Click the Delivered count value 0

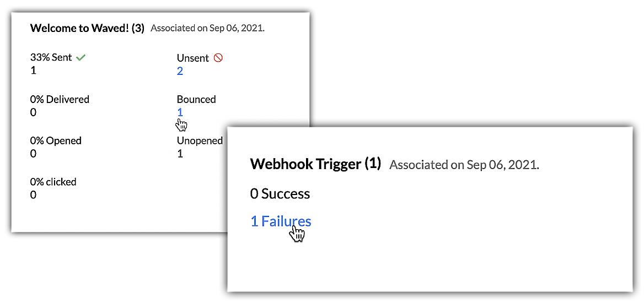pyautogui.click(x=33, y=112)
